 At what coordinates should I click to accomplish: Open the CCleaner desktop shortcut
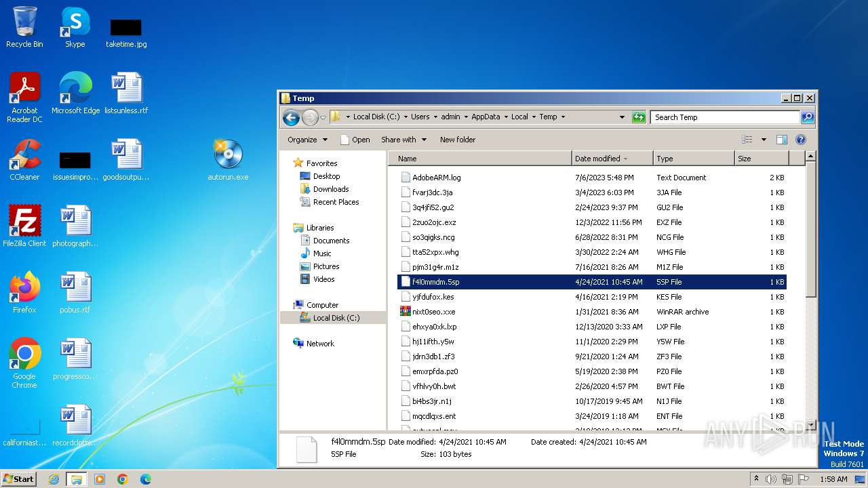[24, 160]
